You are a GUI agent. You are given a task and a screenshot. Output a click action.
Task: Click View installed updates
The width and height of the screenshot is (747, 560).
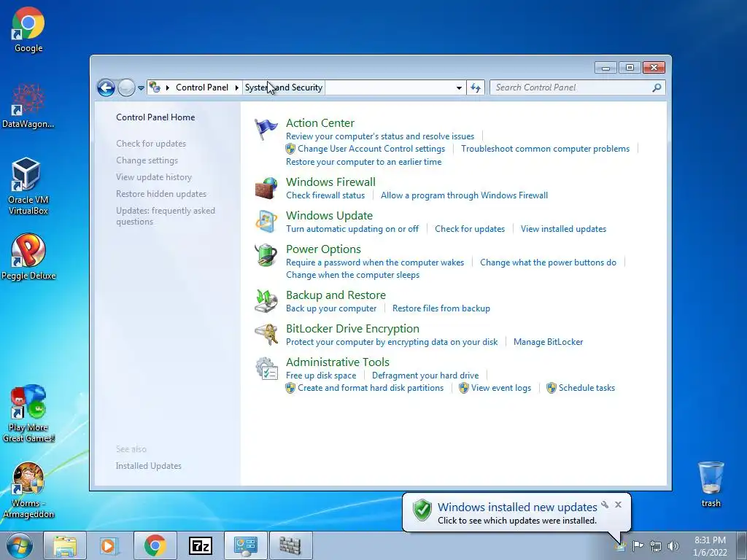click(x=563, y=229)
